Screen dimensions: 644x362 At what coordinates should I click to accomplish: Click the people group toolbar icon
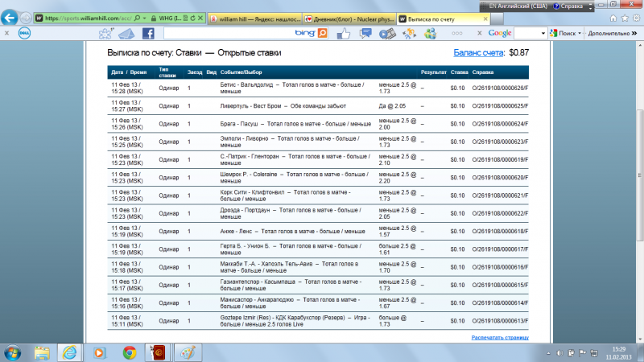coord(430,33)
